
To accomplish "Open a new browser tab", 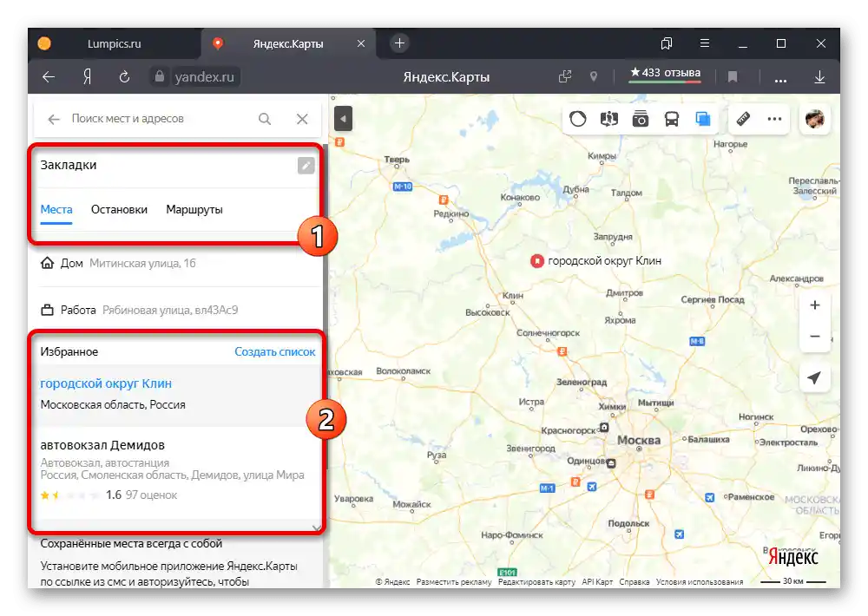I will pyautogui.click(x=399, y=43).
